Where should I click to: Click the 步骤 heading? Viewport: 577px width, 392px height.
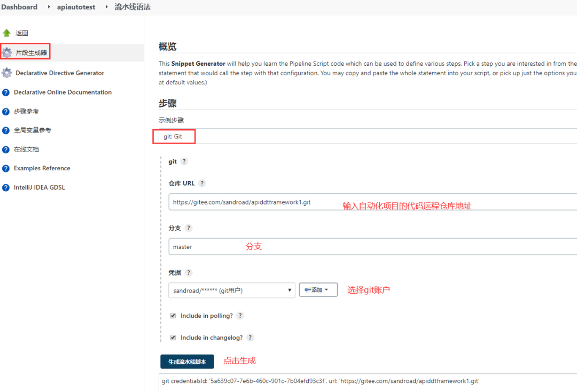click(167, 103)
